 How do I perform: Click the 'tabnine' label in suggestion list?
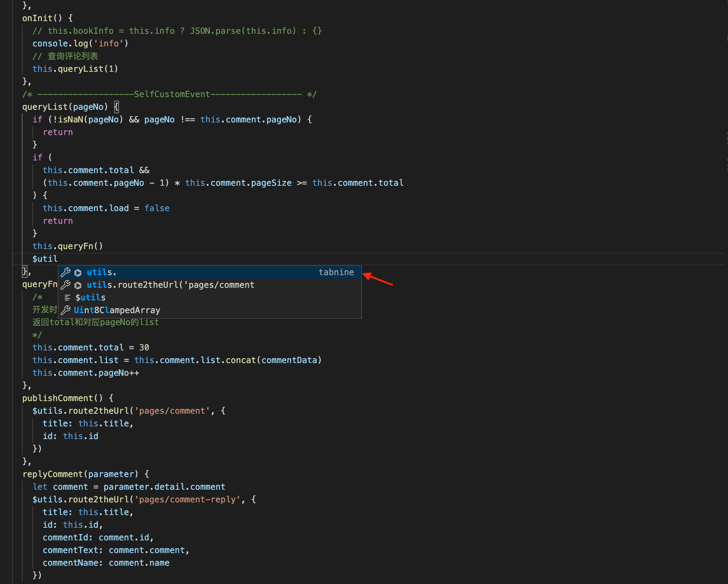pos(336,272)
